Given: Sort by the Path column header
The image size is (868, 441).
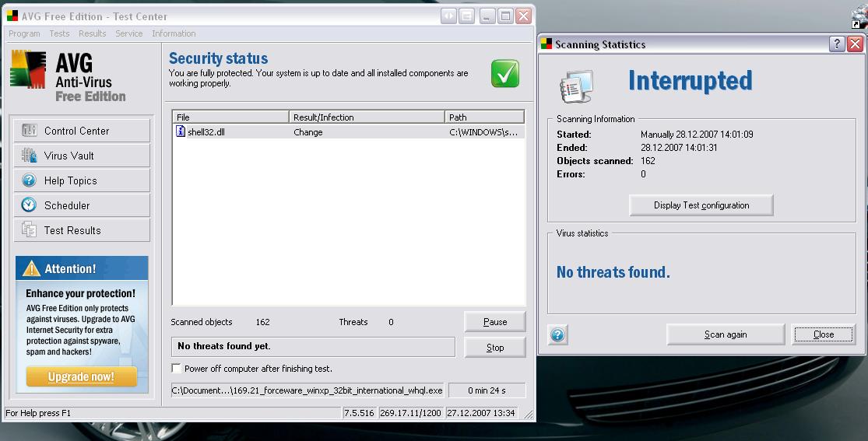Looking at the screenshot, I should 484,117.
